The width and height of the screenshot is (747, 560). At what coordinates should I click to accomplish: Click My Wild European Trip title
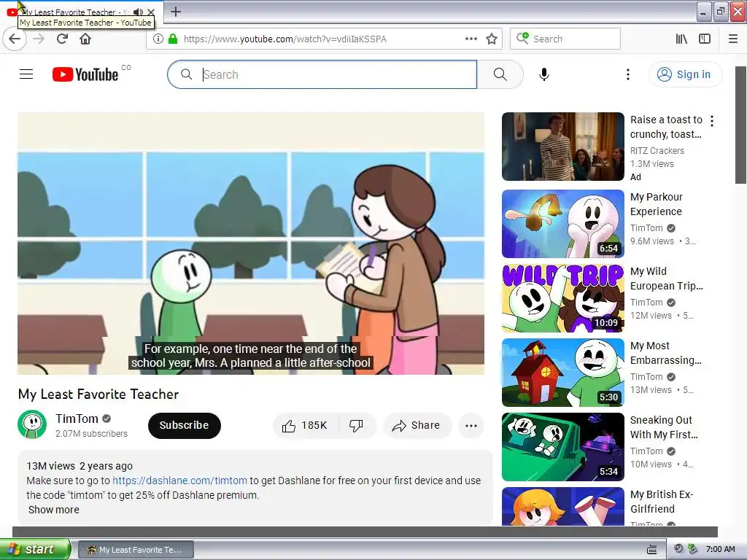pyautogui.click(x=667, y=278)
